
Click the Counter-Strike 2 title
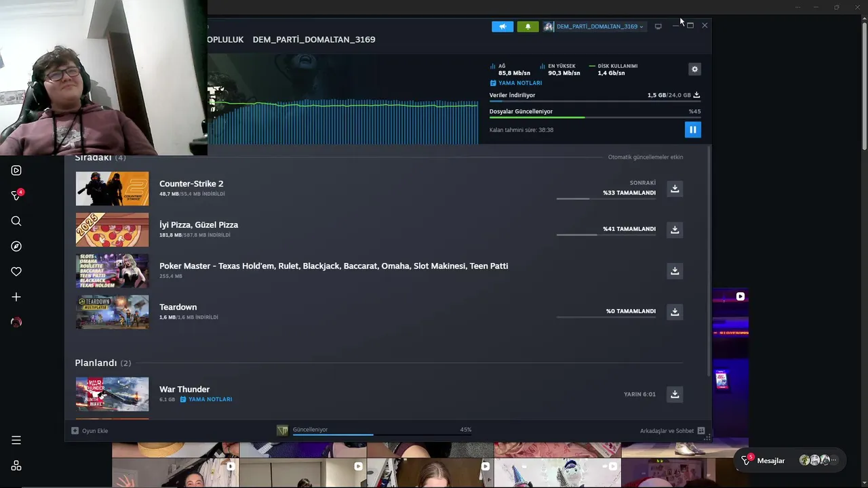coord(191,184)
